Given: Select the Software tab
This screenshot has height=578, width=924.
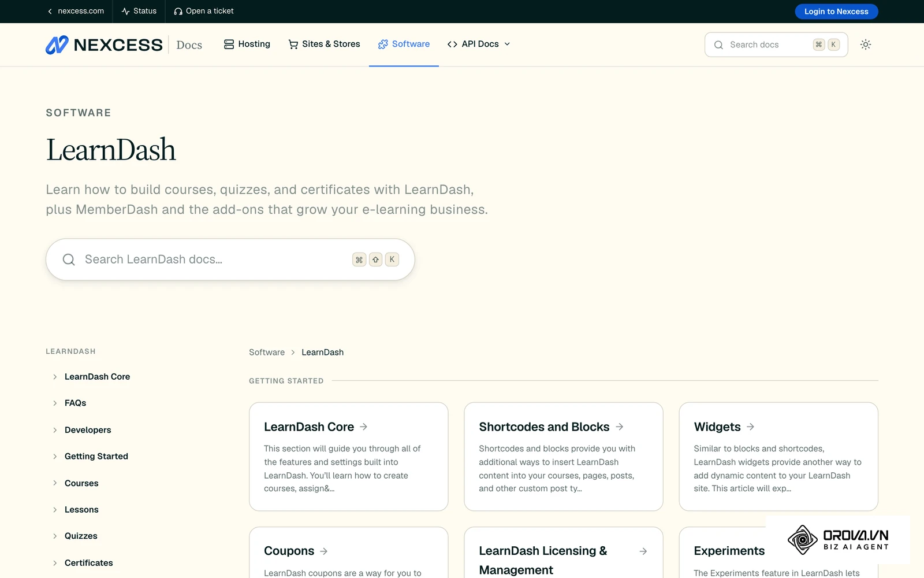Looking at the screenshot, I should [404, 44].
